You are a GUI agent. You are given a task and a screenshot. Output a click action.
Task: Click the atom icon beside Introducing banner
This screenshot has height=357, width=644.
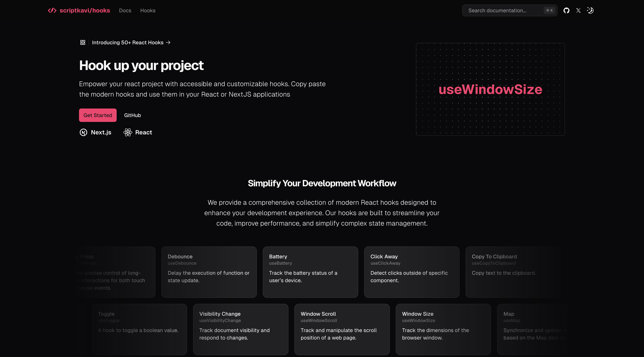click(83, 42)
